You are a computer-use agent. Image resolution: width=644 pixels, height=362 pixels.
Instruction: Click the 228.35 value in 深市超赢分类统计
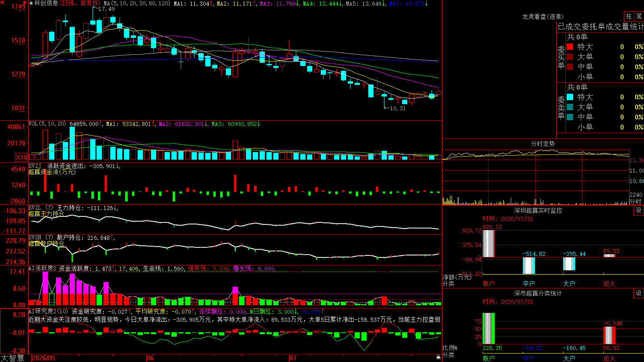pyautogui.click(x=492, y=348)
